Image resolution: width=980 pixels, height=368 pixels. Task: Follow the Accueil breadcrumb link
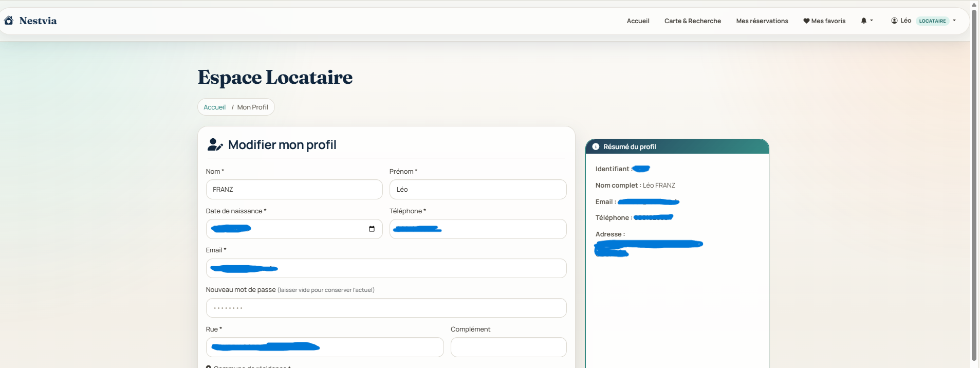tap(214, 107)
